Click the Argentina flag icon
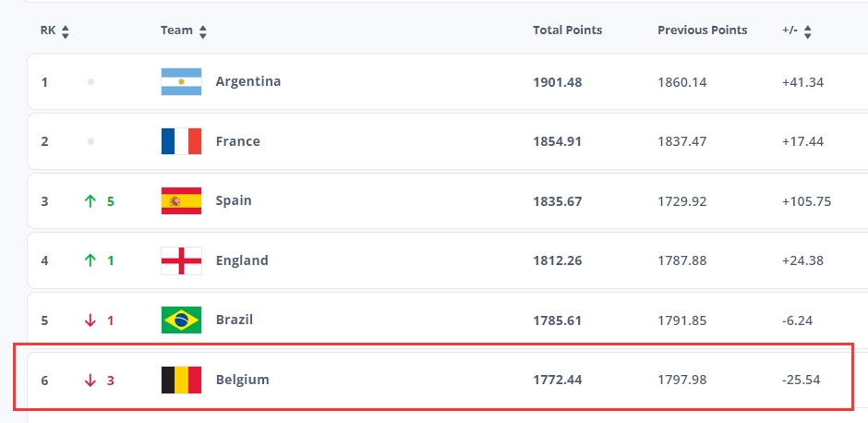The height and width of the screenshot is (423, 868). pos(181,82)
